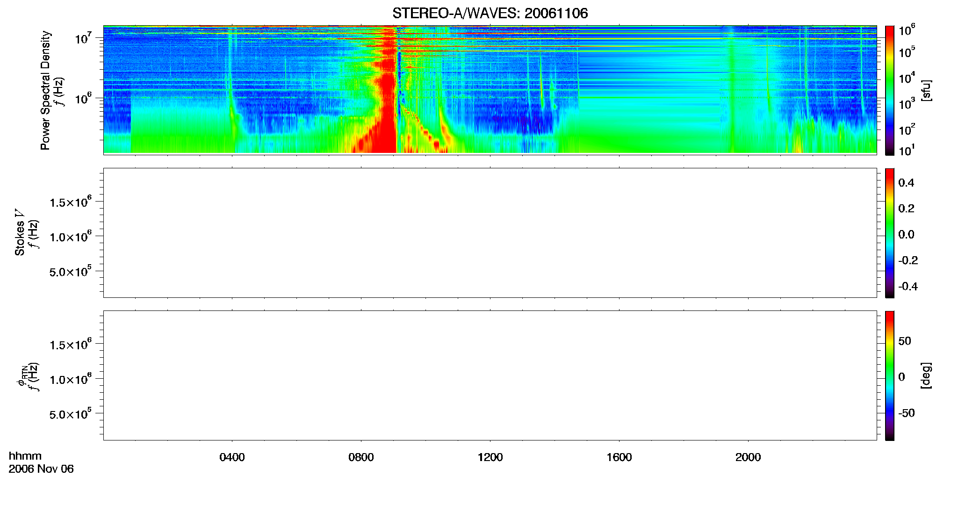The image size is (980, 505).
Task: Click the 0.4 label on Stokes colorbar
Action: 906,183
